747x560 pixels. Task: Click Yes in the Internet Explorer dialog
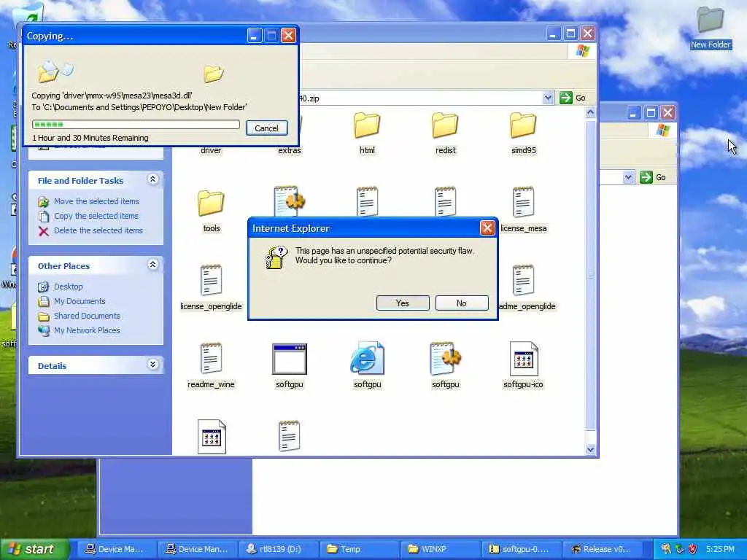pos(403,303)
